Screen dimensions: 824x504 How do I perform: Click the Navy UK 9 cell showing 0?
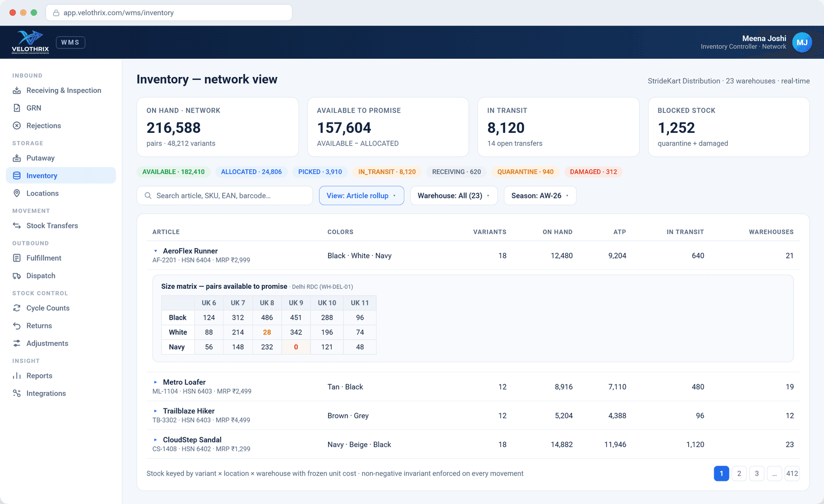(296, 347)
